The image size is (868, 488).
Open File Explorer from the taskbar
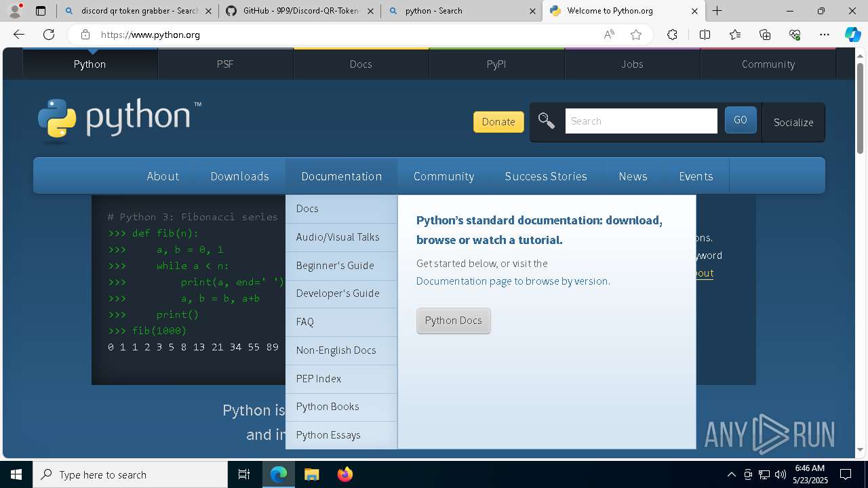click(311, 474)
